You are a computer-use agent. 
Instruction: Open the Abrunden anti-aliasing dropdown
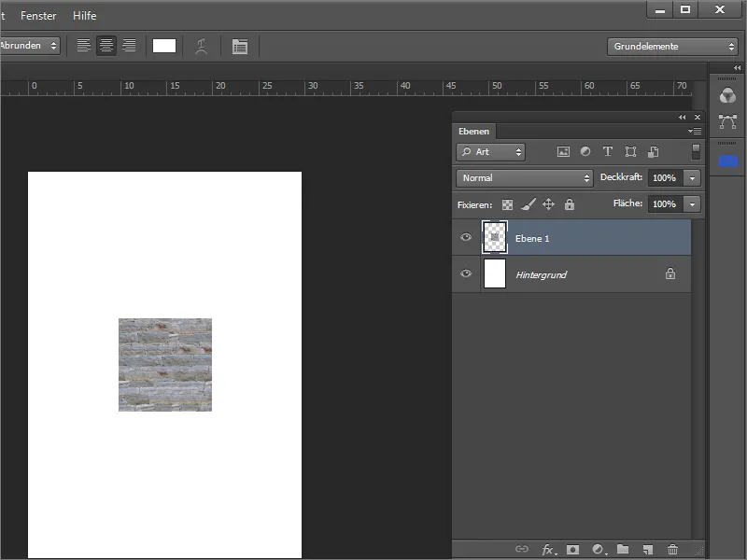pos(30,46)
